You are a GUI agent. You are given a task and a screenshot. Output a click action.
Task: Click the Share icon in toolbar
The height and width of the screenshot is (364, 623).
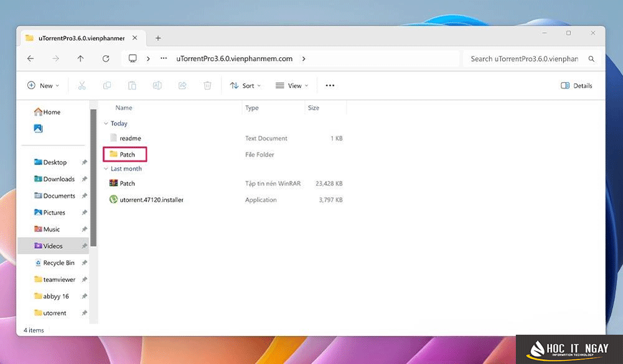pyautogui.click(x=182, y=85)
